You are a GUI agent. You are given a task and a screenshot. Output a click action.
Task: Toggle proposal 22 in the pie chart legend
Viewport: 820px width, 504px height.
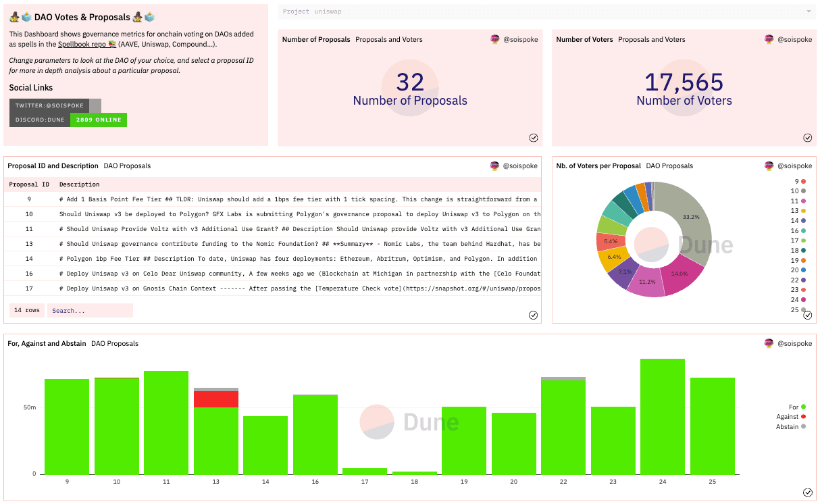pos(798,280)
